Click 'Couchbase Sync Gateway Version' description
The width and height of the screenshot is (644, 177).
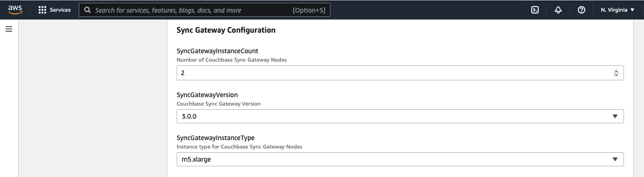pyautogui.click(x=219, y=103)
